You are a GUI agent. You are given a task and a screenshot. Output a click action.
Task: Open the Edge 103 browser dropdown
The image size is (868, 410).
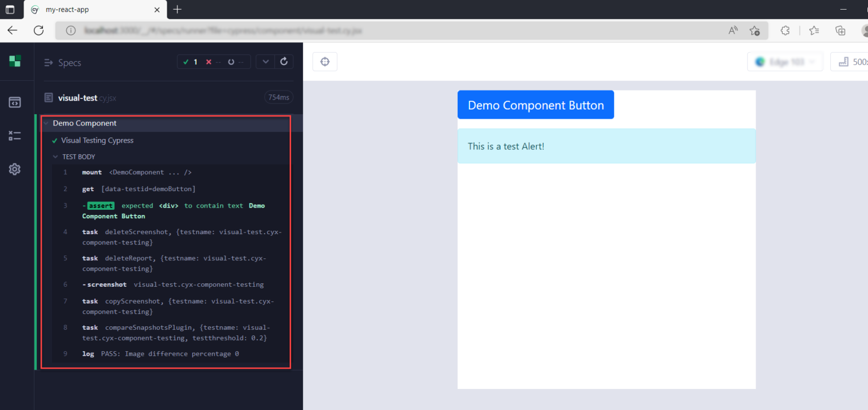click(x=785, y=61)
